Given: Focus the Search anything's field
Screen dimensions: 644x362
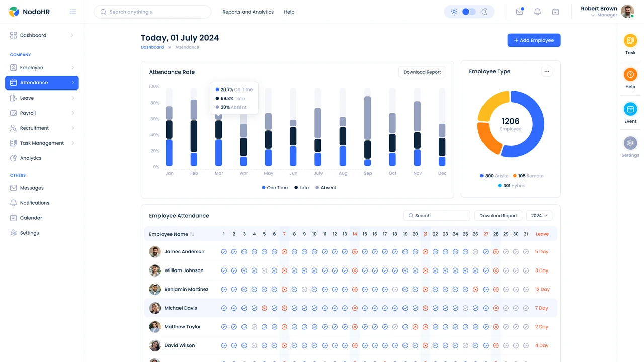Looking at the screenshot, I should pos(152,12).
